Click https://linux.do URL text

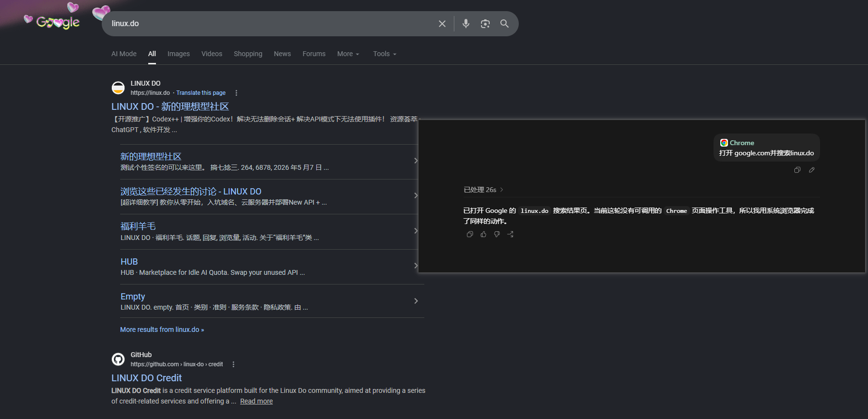click(150, 93)
